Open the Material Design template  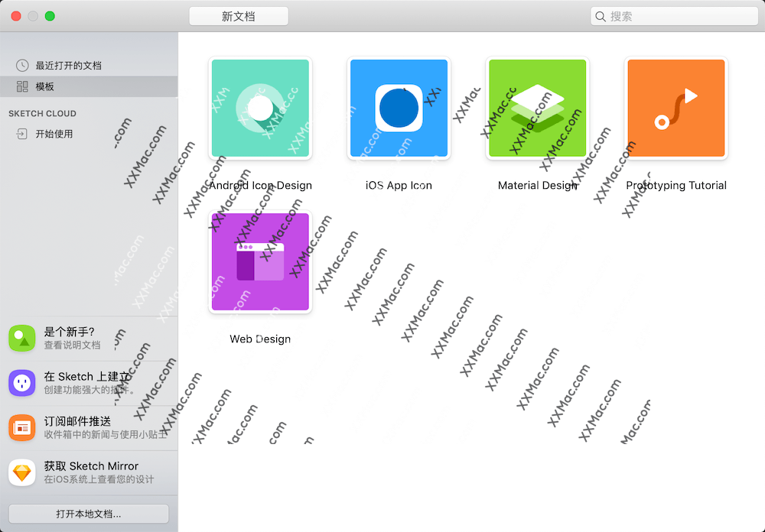click(x=537, y=108)
